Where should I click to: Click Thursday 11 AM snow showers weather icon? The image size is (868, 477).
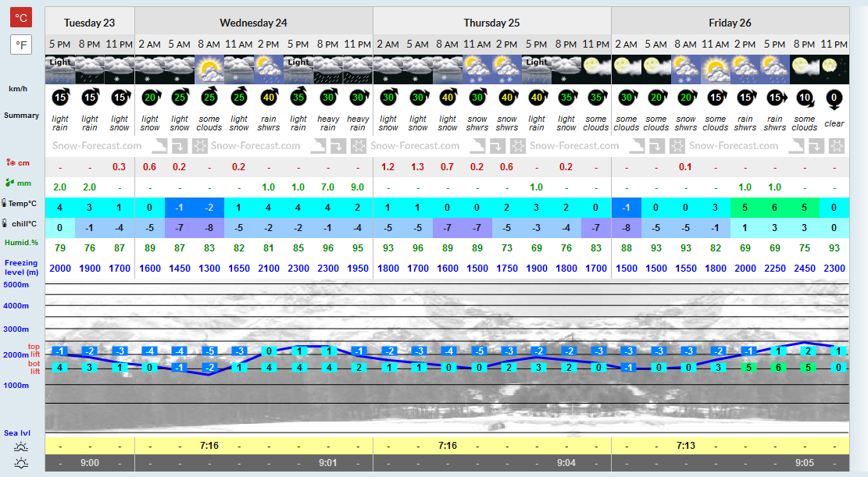(477, 69)
